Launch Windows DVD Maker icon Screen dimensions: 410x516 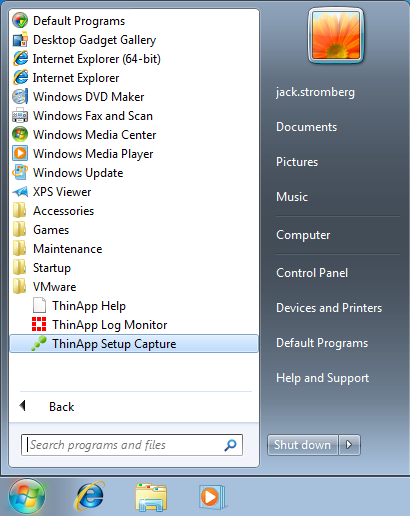tap(20, 96)
